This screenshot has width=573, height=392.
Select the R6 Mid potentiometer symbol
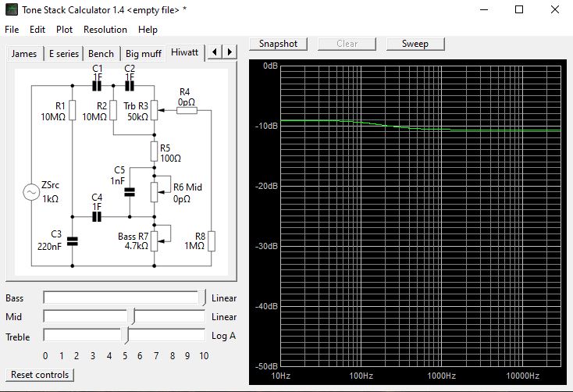tap(155, 192)
